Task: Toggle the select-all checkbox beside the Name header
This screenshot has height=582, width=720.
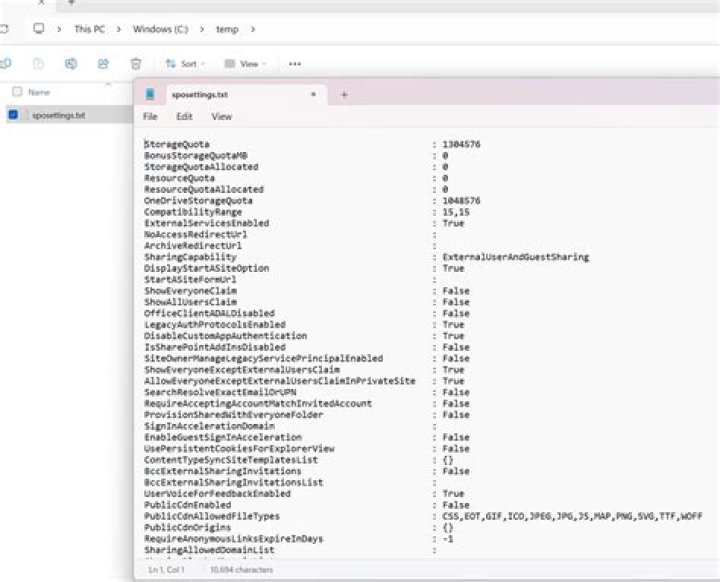Action: (x=17, y=91)
